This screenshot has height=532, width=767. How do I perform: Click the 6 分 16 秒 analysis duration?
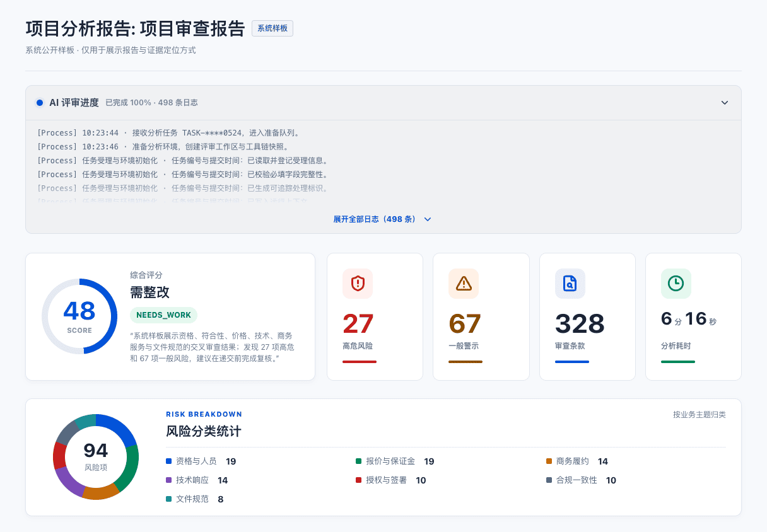(689, 319)
